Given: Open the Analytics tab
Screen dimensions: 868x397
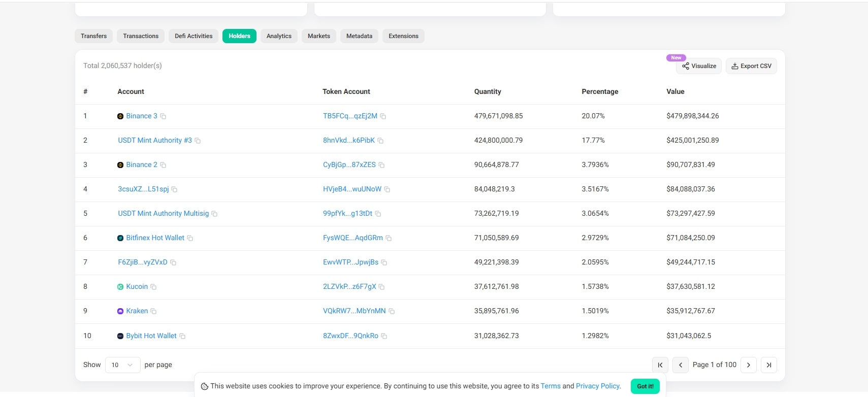Looking at the screenshot, I should (x=279, y=36).
